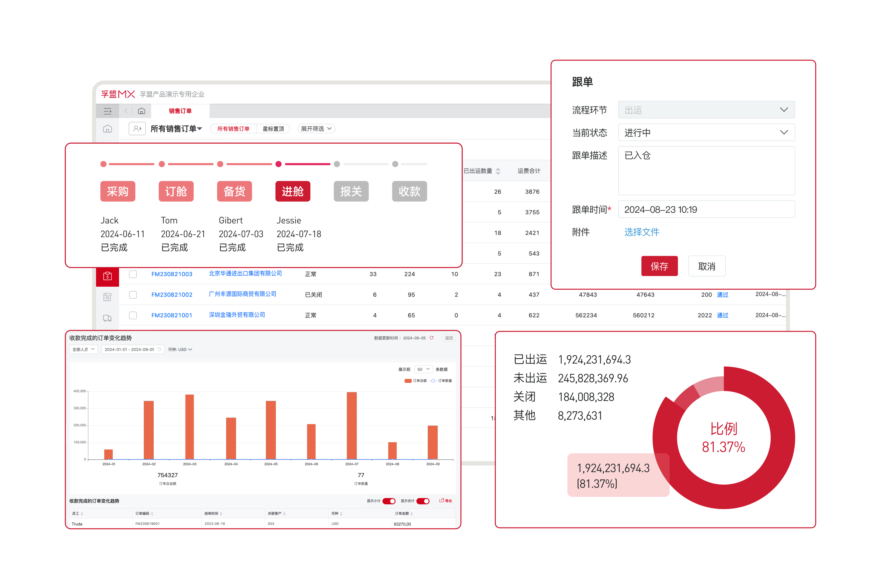Click the date range field 2024-01-01 - 2024-09-05
This screenshot has width=882, height=588.
point(133,350)
